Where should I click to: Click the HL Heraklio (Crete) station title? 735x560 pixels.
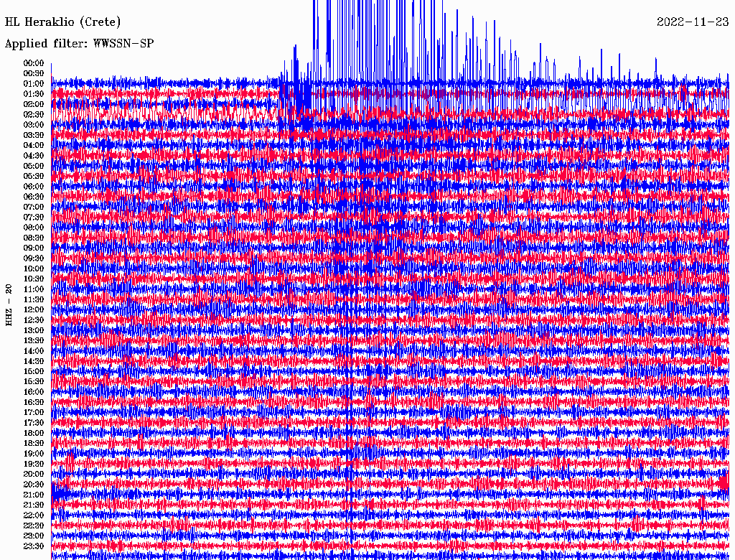click(63, 22)
